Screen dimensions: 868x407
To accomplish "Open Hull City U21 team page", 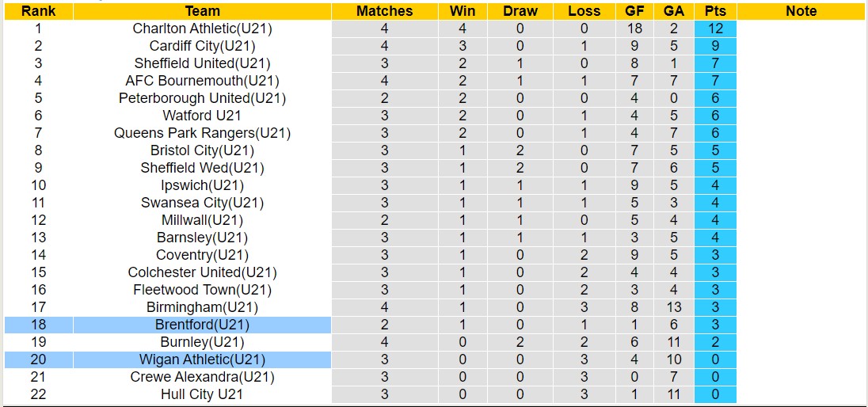I will [202, 394].
